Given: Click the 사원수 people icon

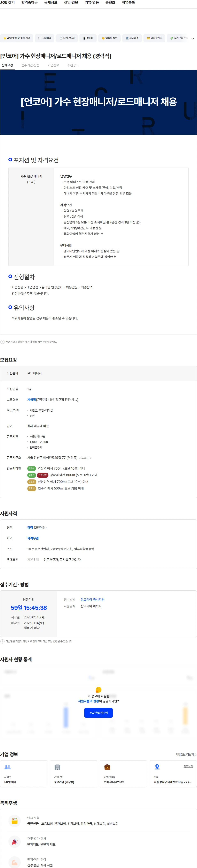Looking at the screenshot, I should pos(7,767).
